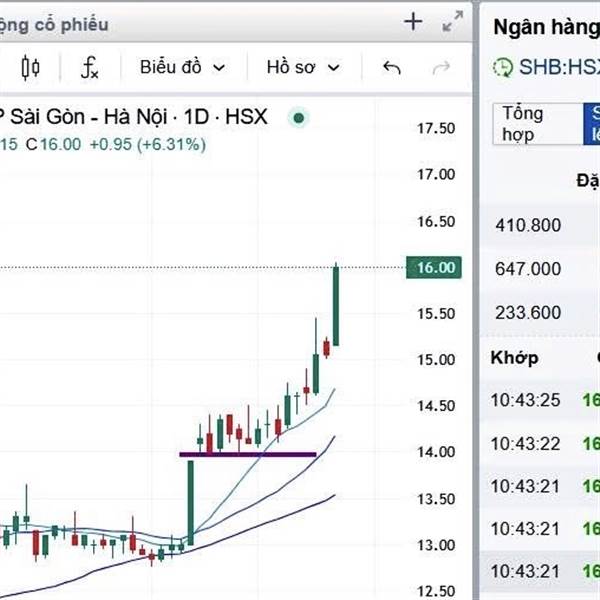The height and width of the screenshot is (600, 600).
Task: Expand the Hồ sơ dropdown
Action: click(303, 68)
